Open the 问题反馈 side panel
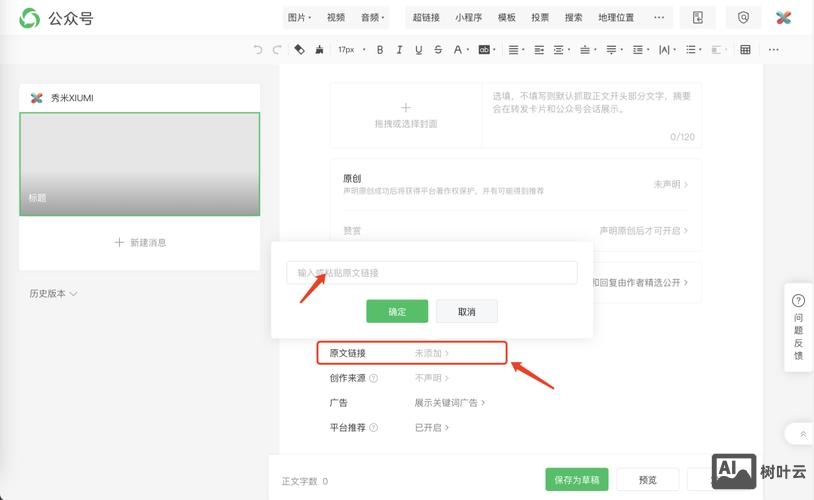Viewport: 814px width, 500px height. point(798,327)
